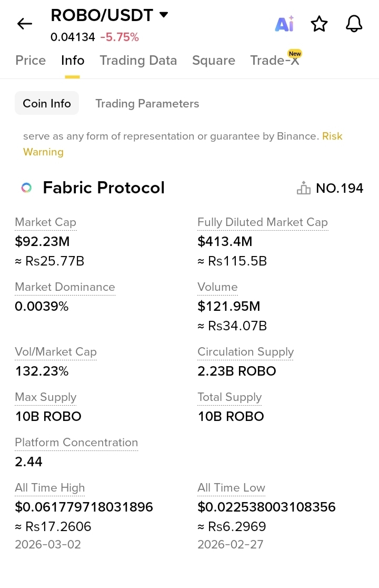Image resolution: width=379 pixels, height=588 pixels.
Task: Tap the Platform Concentration label
Action: pos(76,443)
